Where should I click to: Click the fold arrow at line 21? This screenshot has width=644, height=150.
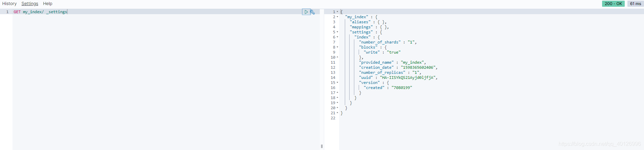pos(337,113)
